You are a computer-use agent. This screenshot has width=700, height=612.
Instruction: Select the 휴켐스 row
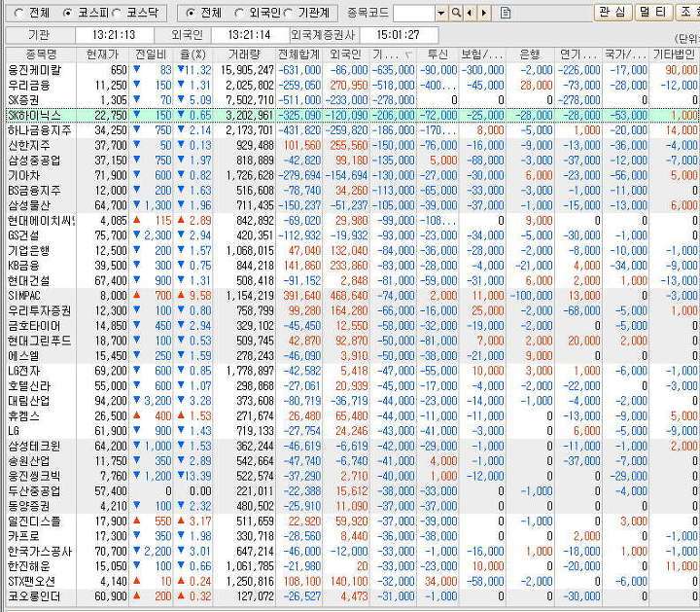pos(353,415)
